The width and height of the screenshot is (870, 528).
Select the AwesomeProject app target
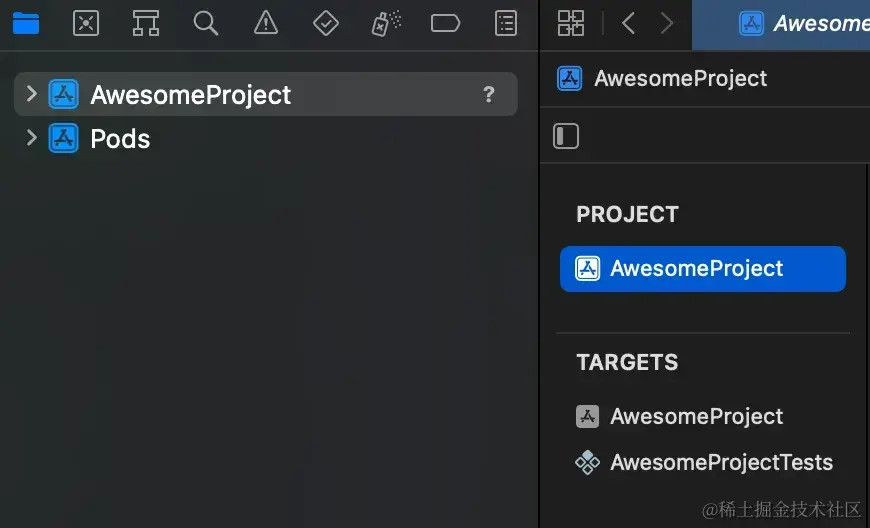(696, 416)
